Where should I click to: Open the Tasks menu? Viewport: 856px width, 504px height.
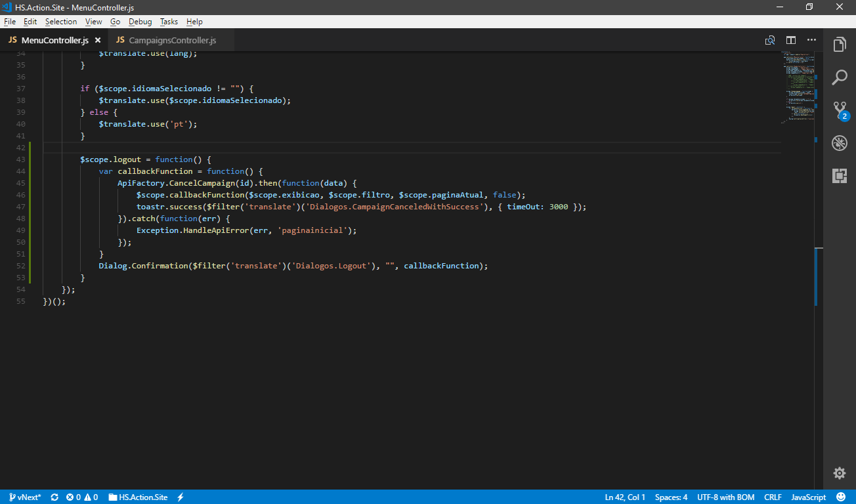click(x=169, y=22)
